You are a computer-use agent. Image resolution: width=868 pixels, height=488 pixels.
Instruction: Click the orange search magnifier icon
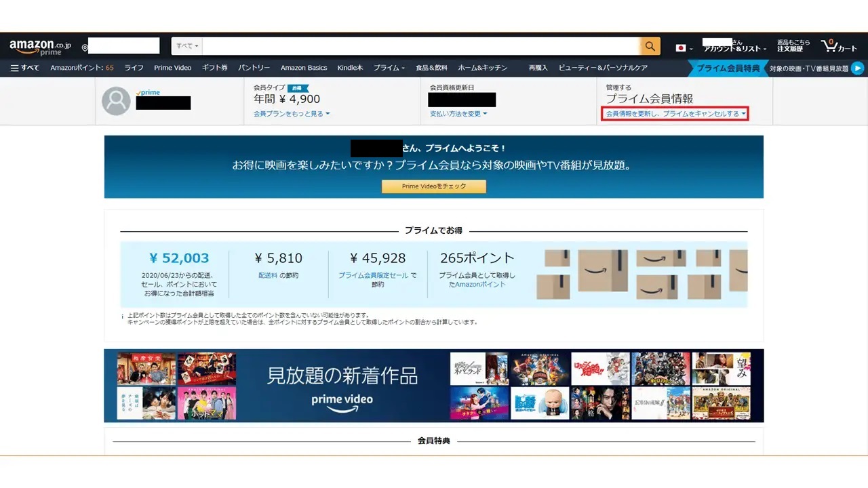[649, 45]
